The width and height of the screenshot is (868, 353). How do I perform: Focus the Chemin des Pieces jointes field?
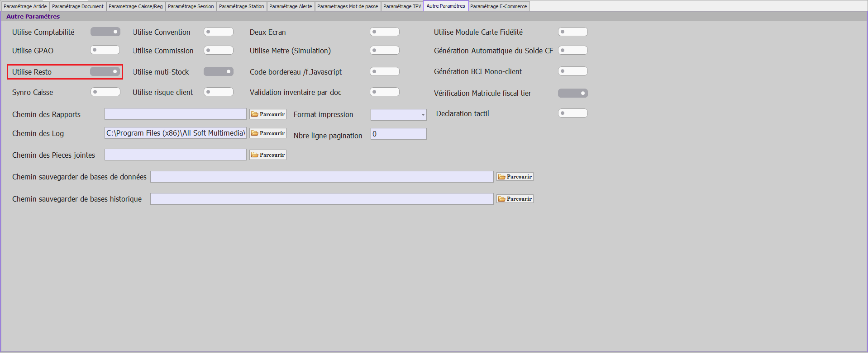[176, 155]
